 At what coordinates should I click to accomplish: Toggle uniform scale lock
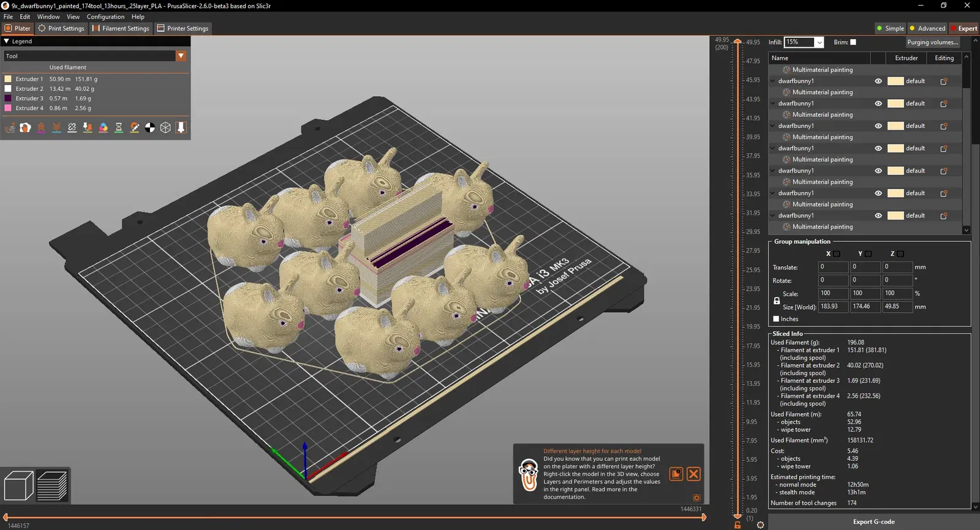[x=777, y=300]
